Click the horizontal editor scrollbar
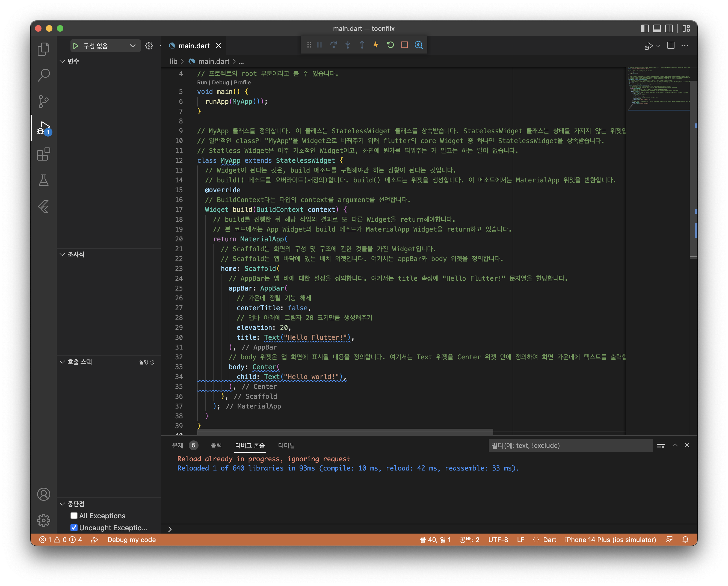 (345, 432)
